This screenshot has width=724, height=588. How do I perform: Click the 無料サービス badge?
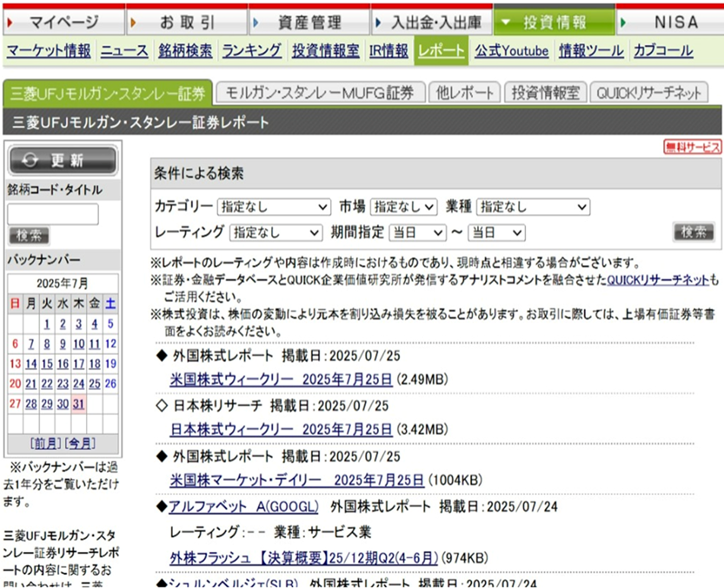tap(692, 147)
